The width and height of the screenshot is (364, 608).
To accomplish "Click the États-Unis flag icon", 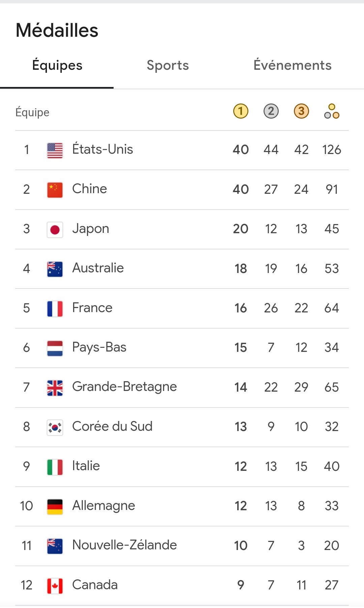I will point(55,150).
